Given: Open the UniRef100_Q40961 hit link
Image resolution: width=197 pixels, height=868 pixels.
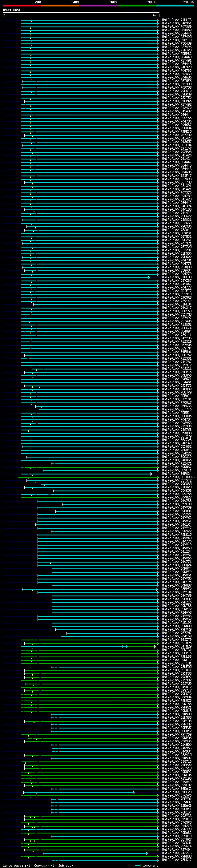Looking at the screenshot, I should click(x=176, y=24).
